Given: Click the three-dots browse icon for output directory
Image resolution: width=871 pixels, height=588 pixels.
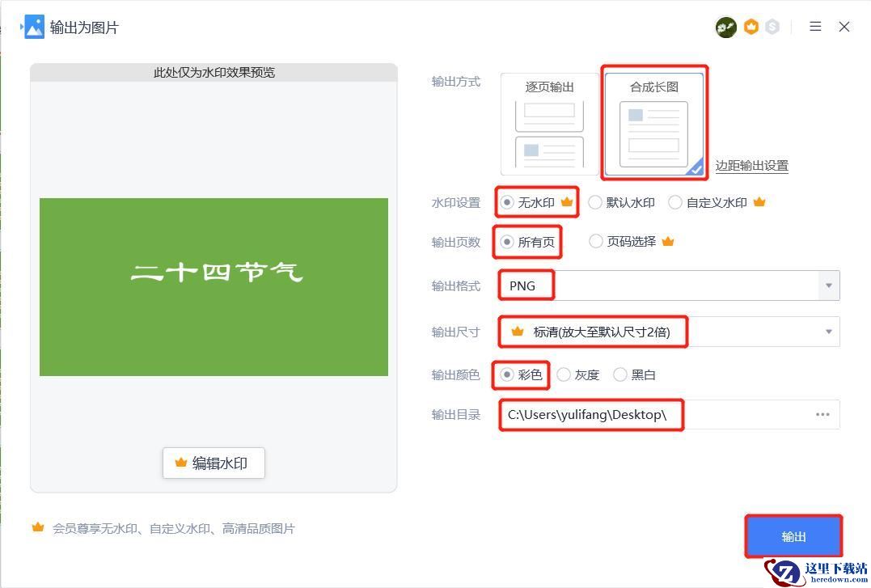Looking at the screenshot, I should (x=822, y=415).
